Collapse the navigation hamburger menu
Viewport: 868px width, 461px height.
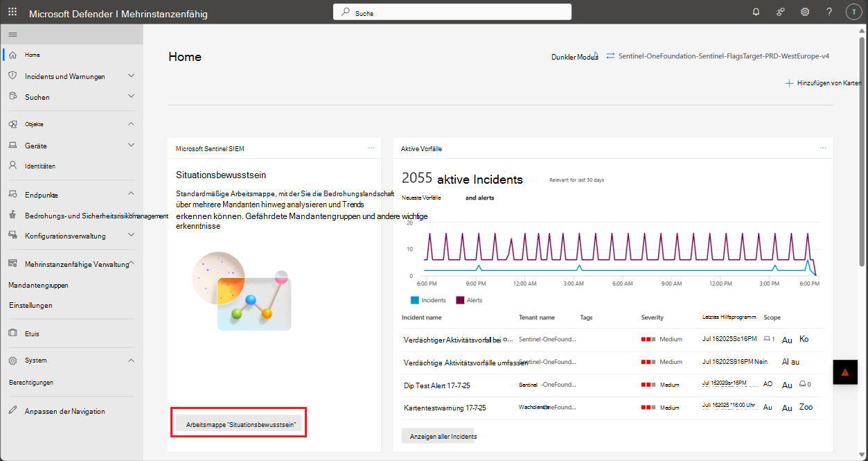12,34
